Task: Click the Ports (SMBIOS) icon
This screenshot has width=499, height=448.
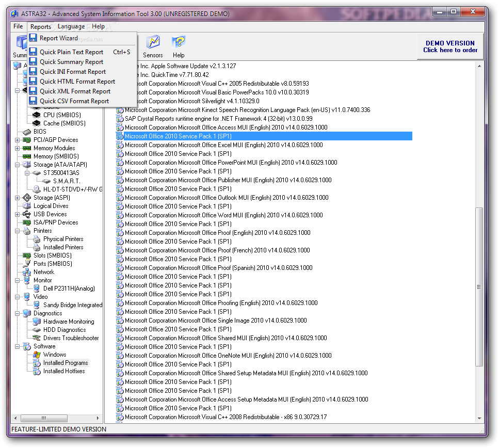Action: coord(27,264)
